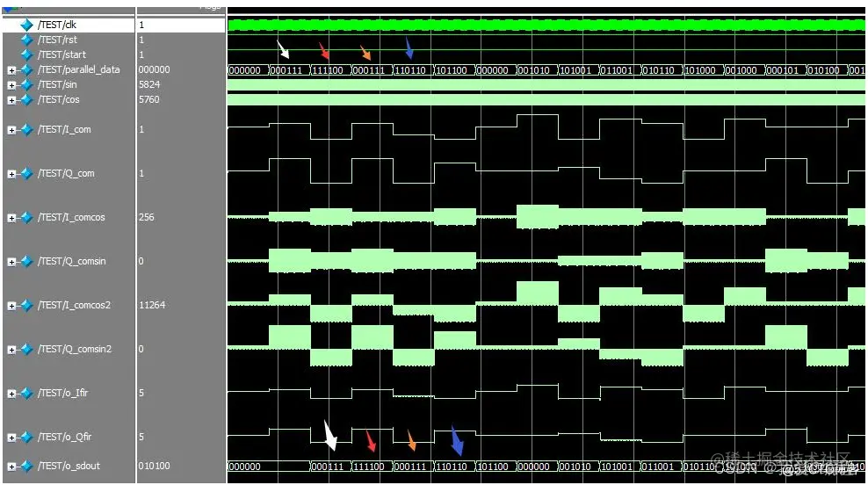The height and width of the screenshot is (485, 868).
Task: Select the /TEST/o_sdout signal name
Action: (69, 466)
